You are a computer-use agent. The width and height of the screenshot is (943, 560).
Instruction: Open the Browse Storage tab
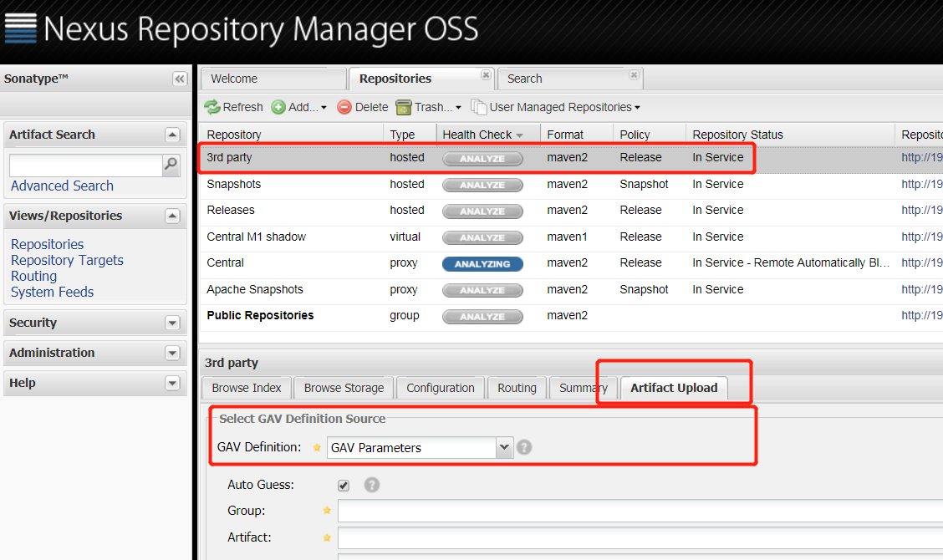(344, 388)
